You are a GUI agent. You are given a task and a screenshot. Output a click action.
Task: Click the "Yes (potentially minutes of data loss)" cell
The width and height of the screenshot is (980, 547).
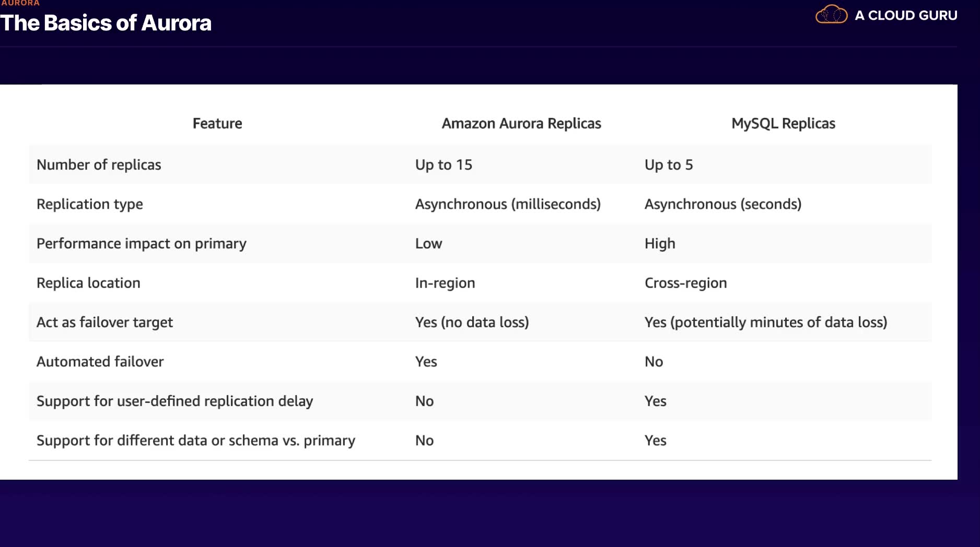click(x=766, y=323)
